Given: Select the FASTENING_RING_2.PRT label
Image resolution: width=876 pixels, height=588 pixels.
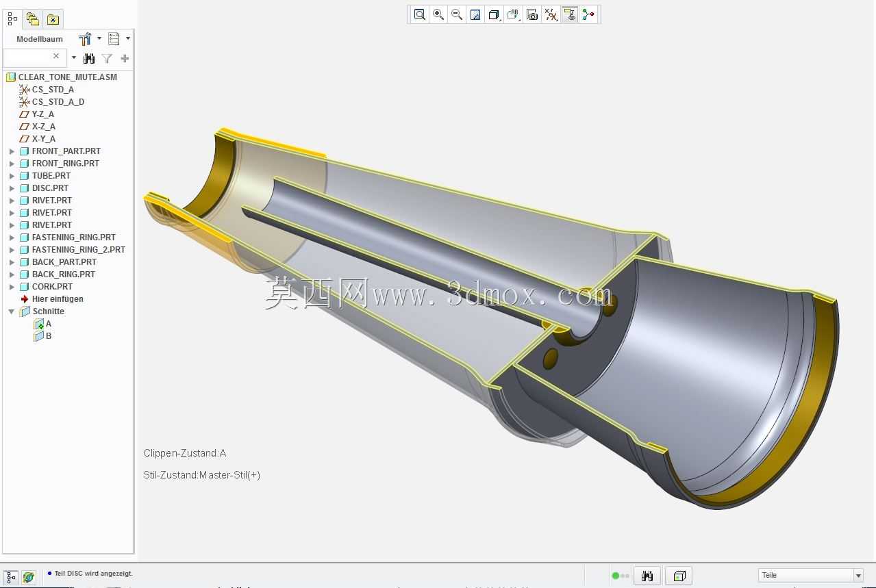Looking at the screenshot, I should 79,250.
